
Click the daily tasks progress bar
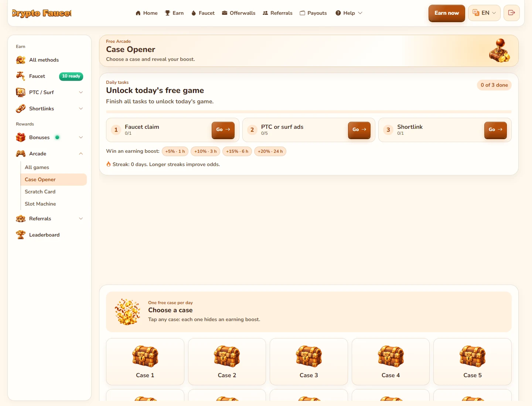[309, 112]
